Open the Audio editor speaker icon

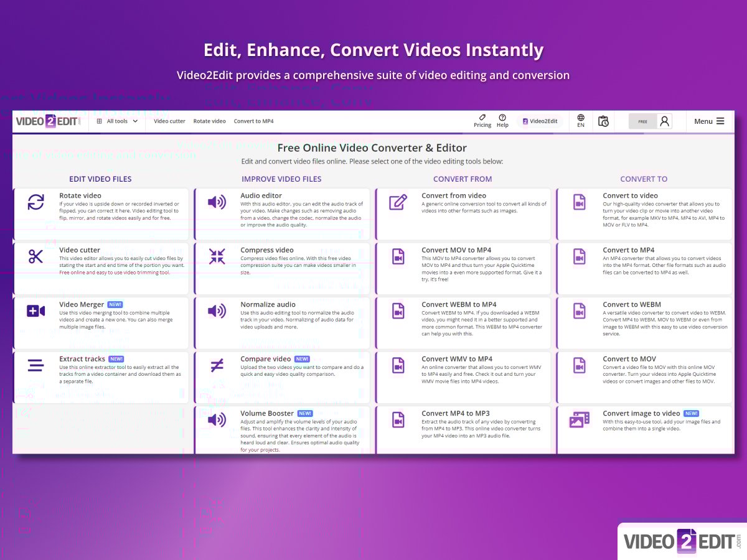pyautogui.click(x=216, y=202)
